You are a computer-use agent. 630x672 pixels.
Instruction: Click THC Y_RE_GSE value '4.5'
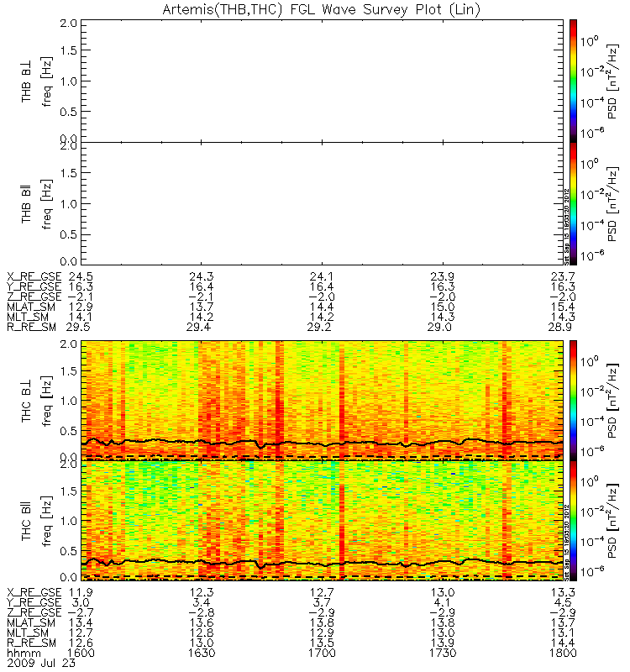pyautogui.click(x=563, y=602)
